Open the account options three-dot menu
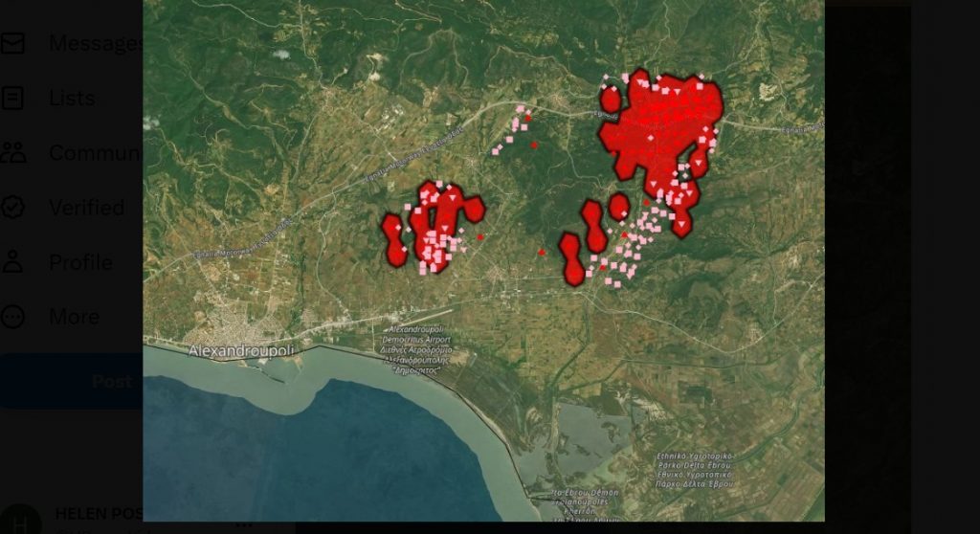Screen dimensions: 980x534 coord(244,524)
